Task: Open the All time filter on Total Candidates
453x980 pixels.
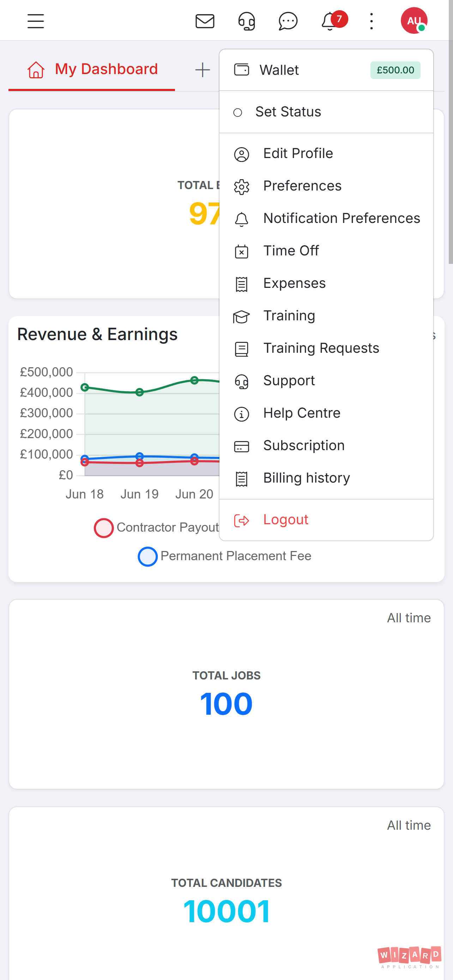Action: (409, 825)
